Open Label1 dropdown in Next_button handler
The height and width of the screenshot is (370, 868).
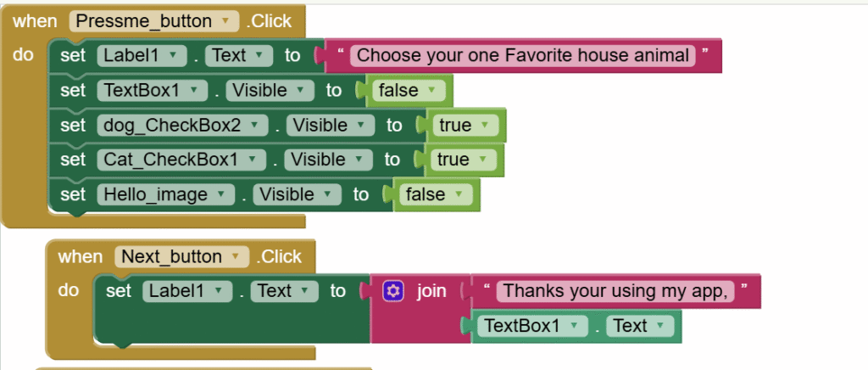pos(187,291)
